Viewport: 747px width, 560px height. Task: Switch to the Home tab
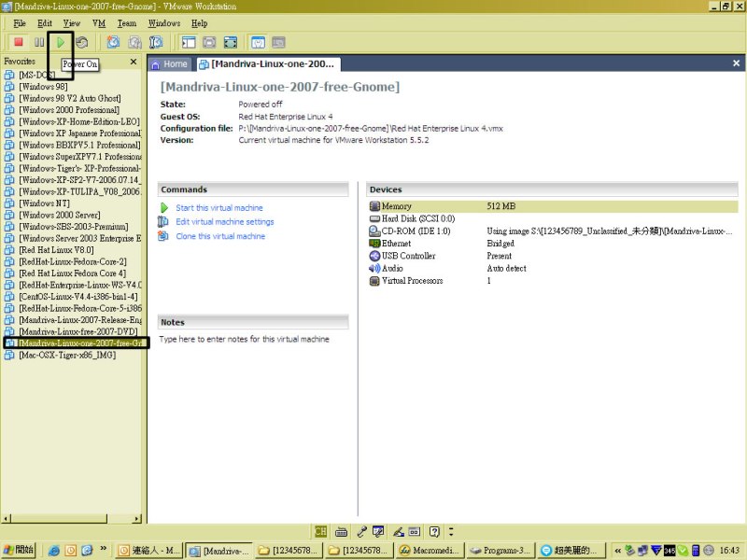(x=170, y=63)
